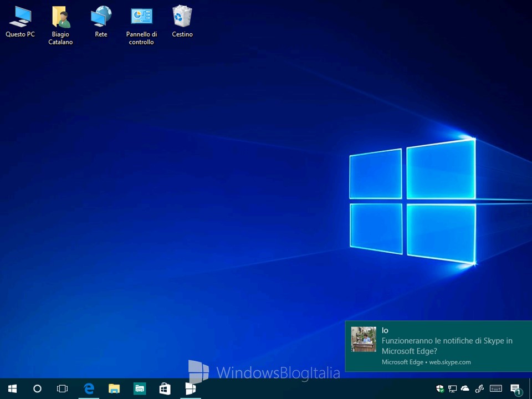The image size is (532, 399).
Task: Open the Questo PC desktop icon
Action: coord(20,22)
